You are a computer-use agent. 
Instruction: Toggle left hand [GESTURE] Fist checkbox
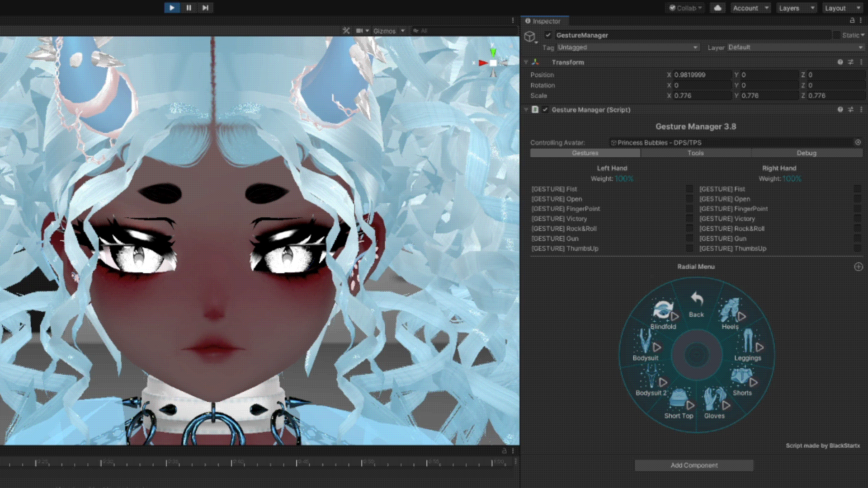[x=689, y=189]
